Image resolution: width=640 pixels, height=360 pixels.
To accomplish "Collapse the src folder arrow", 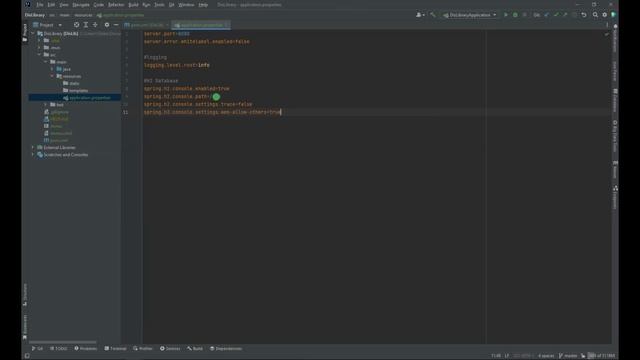I will pos(40,55).
